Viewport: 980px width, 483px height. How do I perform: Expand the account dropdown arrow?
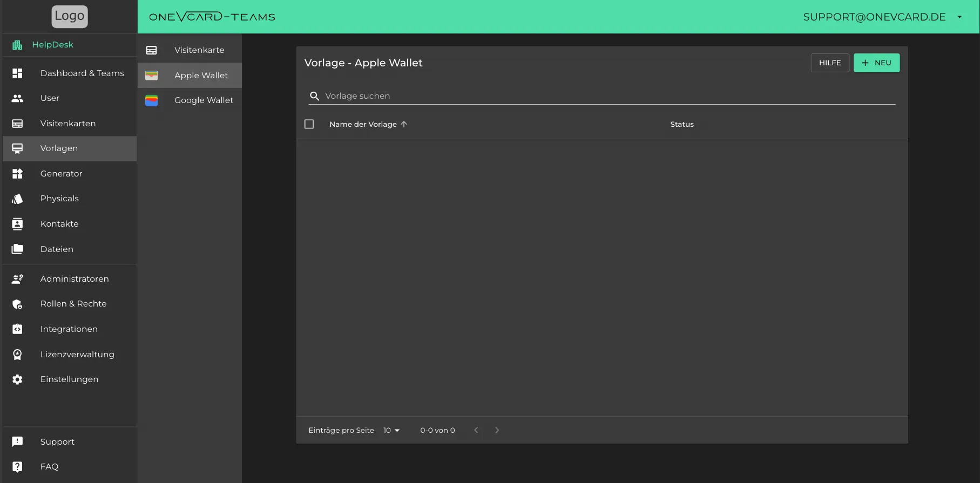(959, 17)
